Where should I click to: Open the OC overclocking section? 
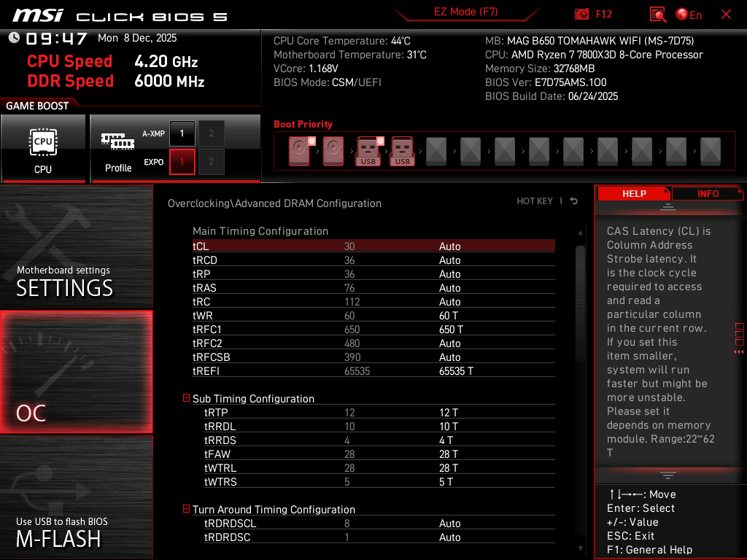pos(76,372)
